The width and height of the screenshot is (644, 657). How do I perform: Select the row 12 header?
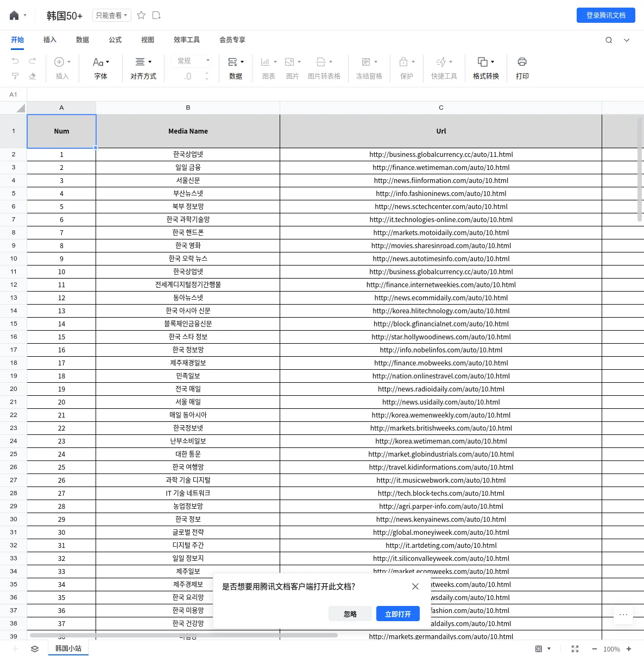pos(14,285)
